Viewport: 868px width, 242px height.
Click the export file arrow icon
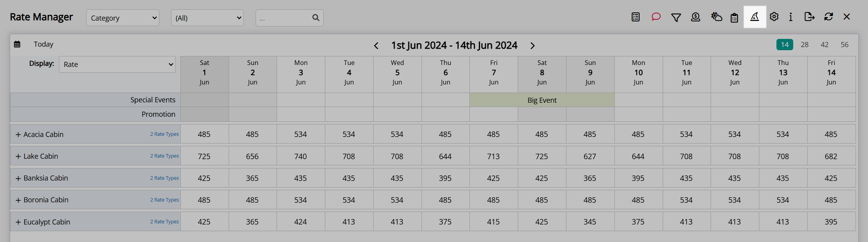pyautogui.click(x=809, y=17)
